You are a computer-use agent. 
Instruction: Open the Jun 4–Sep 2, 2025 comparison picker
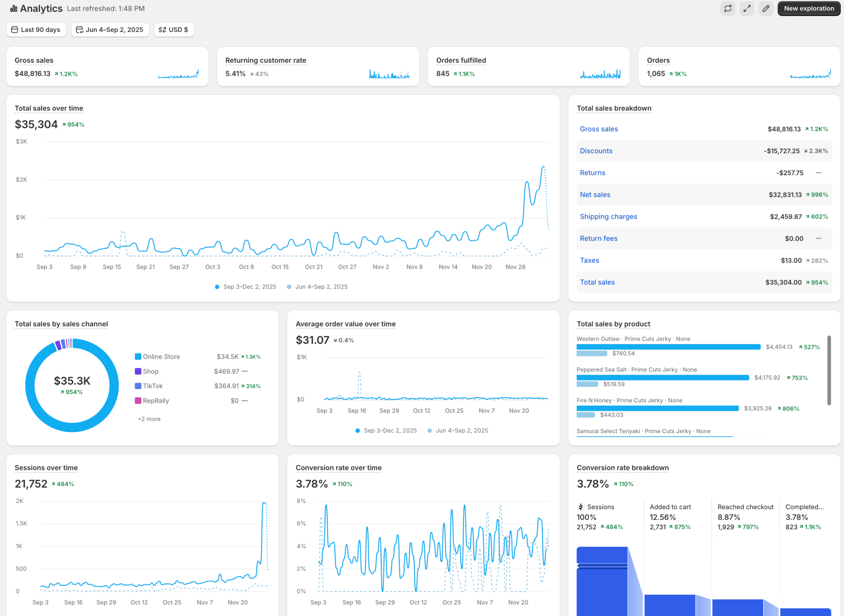(x=110, y=29)
